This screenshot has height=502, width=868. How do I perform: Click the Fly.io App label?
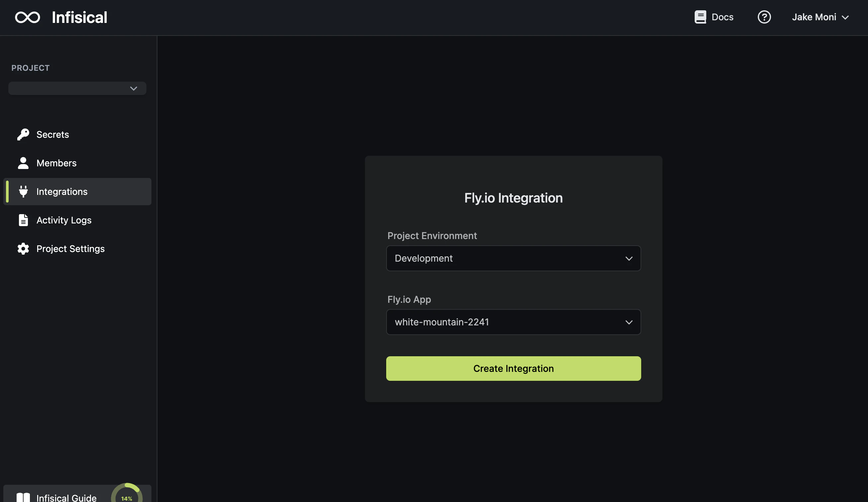[409, 299]
